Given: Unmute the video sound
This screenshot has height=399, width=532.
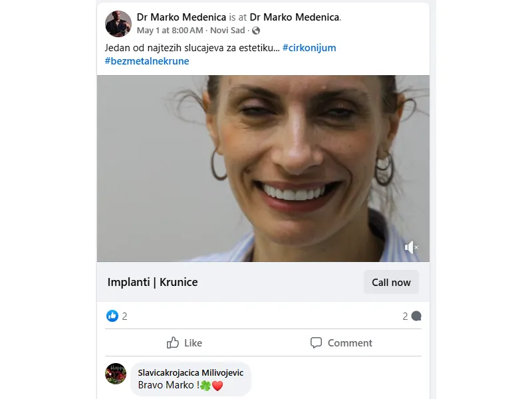Looking at the screenshot, I should click(x=410, y=247).
